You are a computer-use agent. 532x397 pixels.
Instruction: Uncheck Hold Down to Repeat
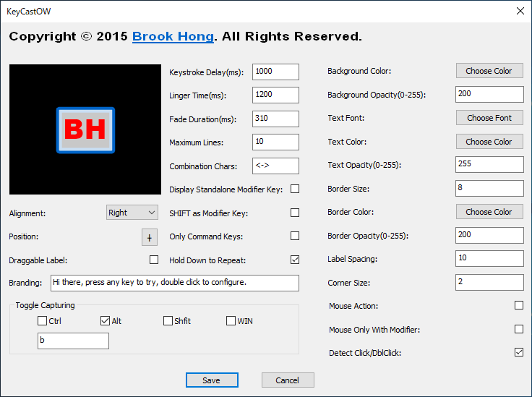point(295,260)
